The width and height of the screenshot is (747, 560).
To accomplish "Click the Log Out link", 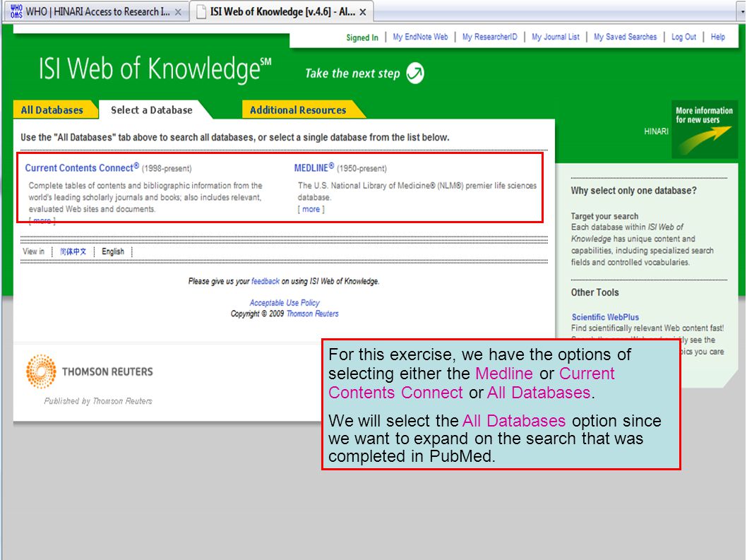I will pyautogui.click(x=683, y=37).
